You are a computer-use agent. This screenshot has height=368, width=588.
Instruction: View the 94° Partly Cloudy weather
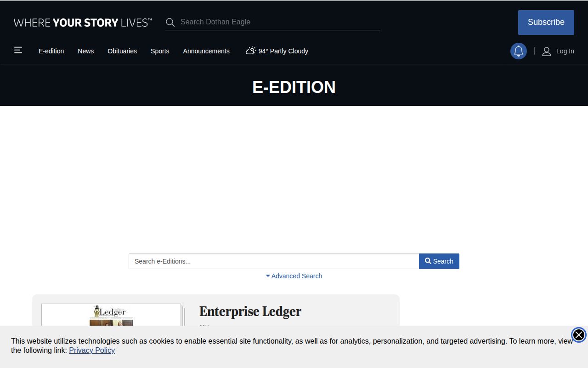277,51
